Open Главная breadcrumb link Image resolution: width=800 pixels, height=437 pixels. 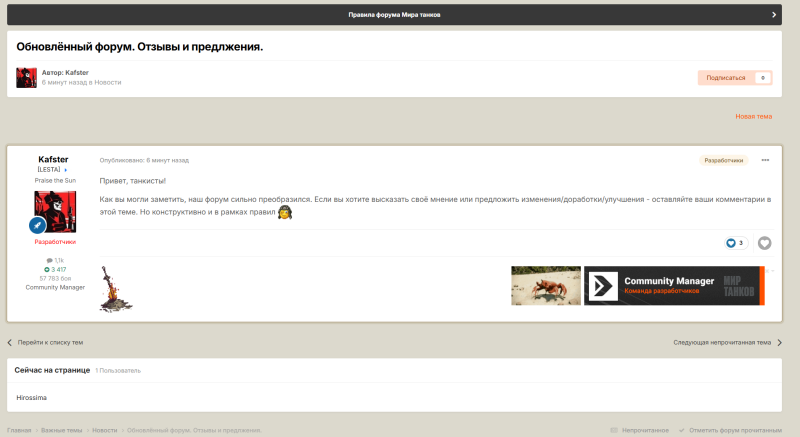19,430
